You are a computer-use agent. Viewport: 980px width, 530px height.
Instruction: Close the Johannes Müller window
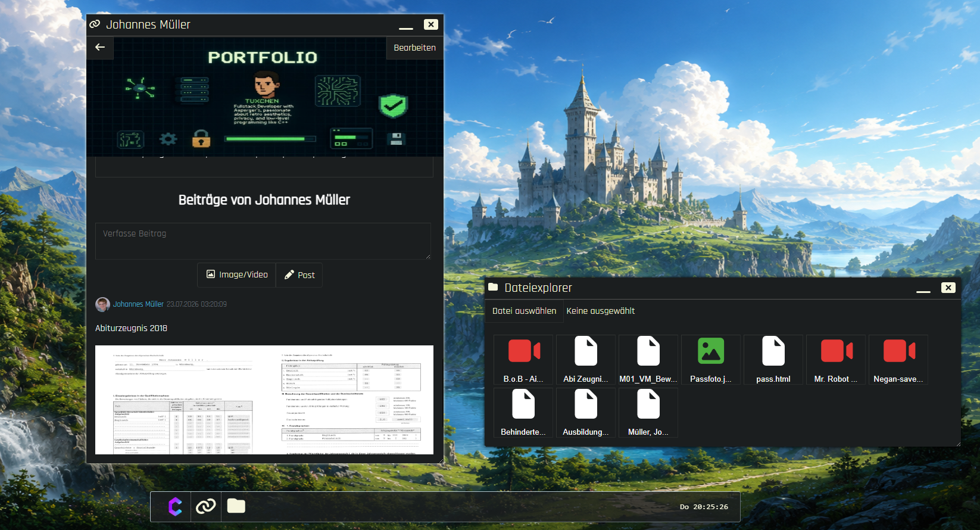pyautogui.click(x=431, y=24)
